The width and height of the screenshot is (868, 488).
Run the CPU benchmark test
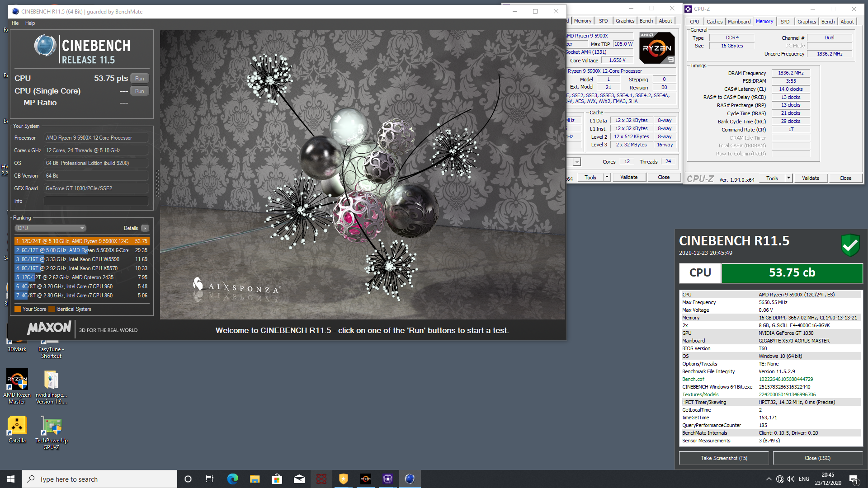140,78
